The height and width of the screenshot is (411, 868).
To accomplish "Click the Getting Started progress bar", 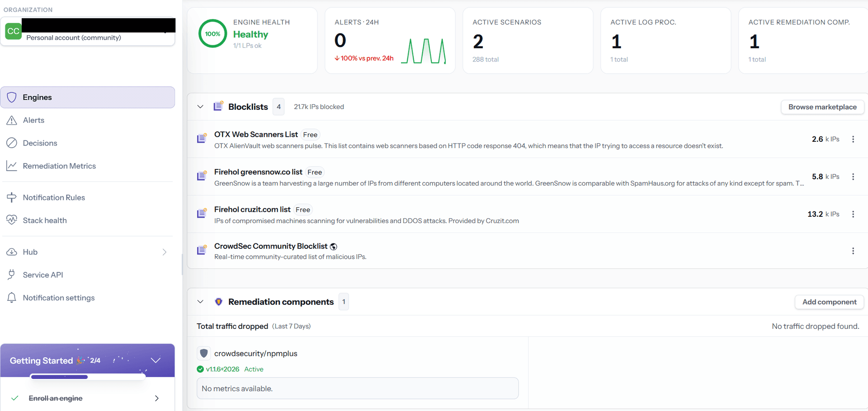I will pyautogui.click(x=88, y=377).
